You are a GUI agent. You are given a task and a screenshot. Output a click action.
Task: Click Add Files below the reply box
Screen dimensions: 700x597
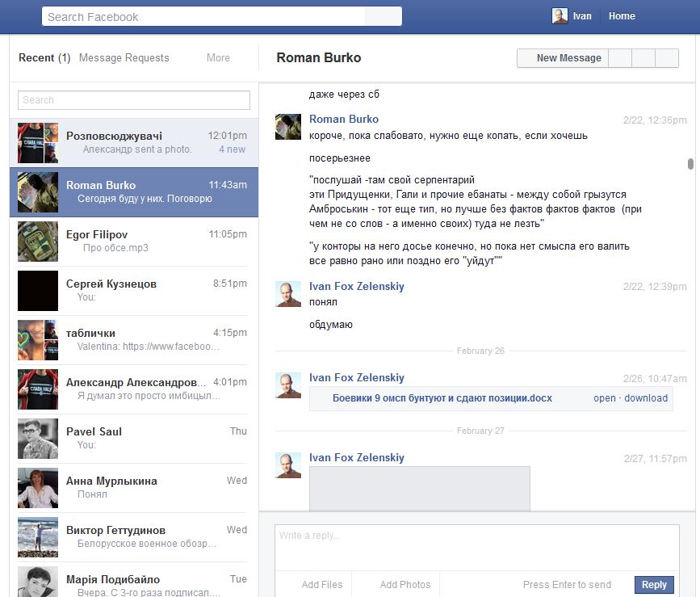(x=322, y=585)
